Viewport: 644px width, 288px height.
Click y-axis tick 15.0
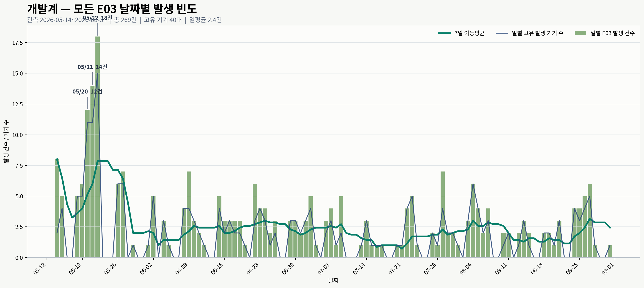tap(18, 74)
